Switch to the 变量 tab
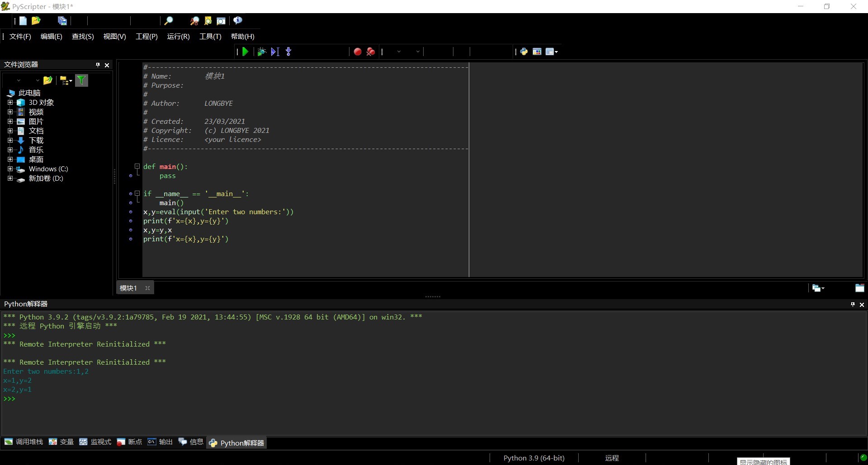This screenshot has width=868, height=465. [61, 442]
